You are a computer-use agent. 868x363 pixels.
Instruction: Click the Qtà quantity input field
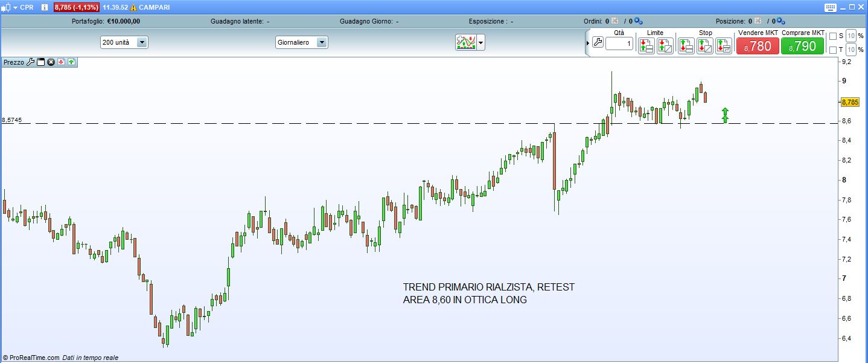pos(619,43)
